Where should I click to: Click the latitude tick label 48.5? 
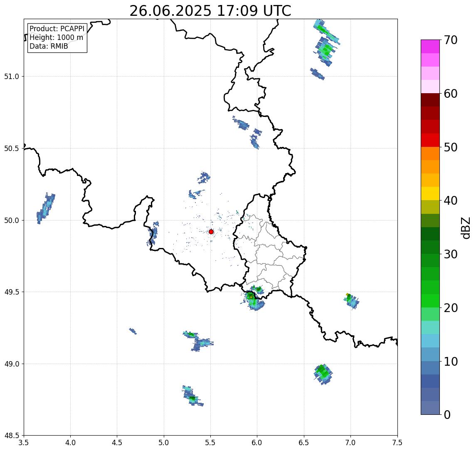click(12, 436)
